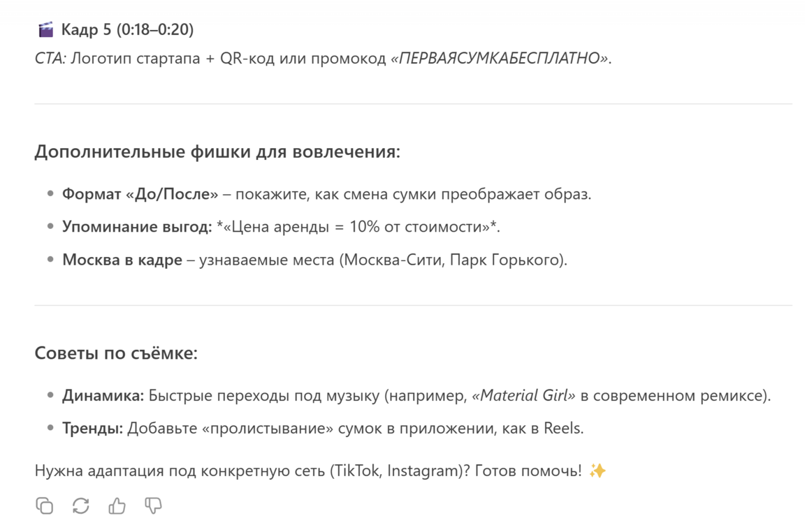805x532 pixels.
Task: Click the bold «Тренды:» label
Action: point(92,428)
